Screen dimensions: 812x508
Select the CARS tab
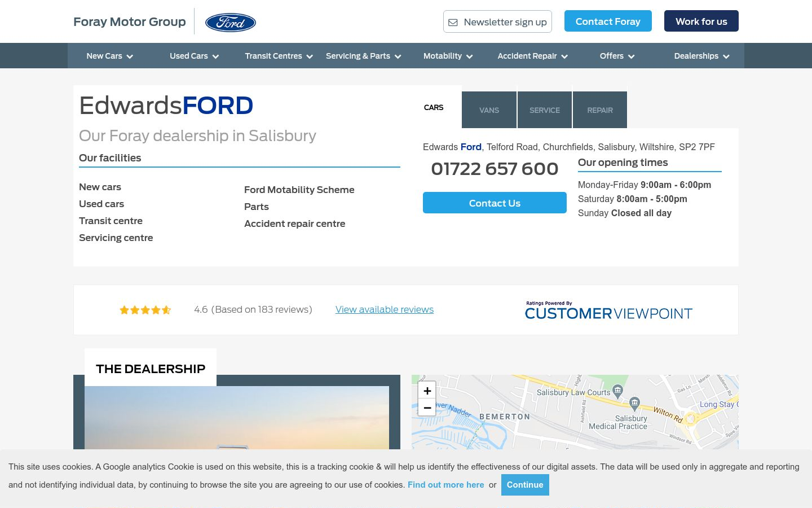[x=434, y=107]
